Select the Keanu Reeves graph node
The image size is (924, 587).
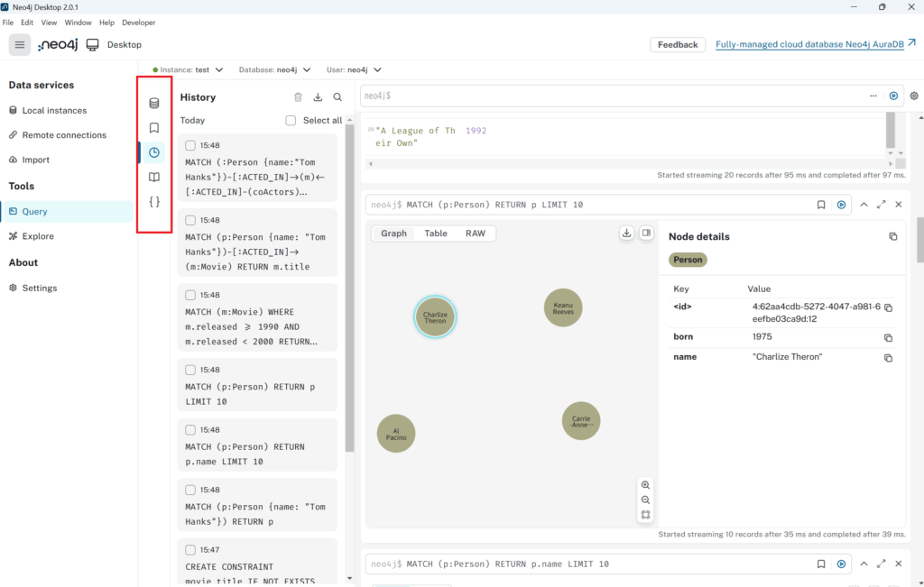563,307
